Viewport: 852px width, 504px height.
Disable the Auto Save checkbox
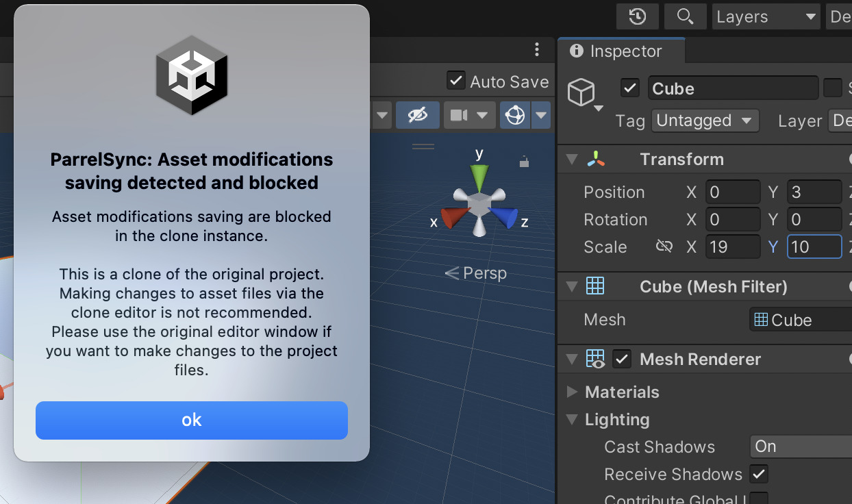click(x=455, y=80)
